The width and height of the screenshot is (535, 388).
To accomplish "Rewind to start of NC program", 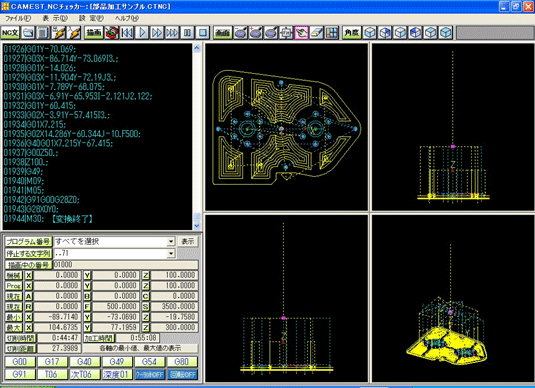I will click(x=127, y=33).
